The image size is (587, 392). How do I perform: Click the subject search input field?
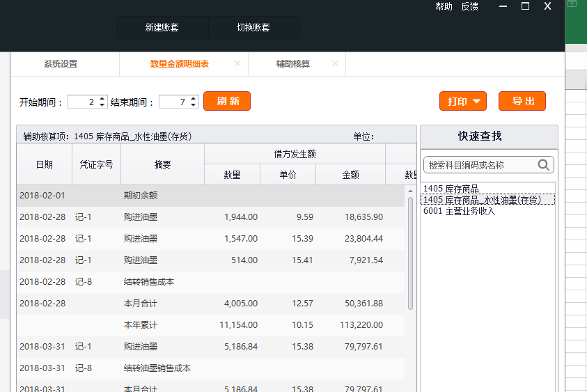point(480,165)
